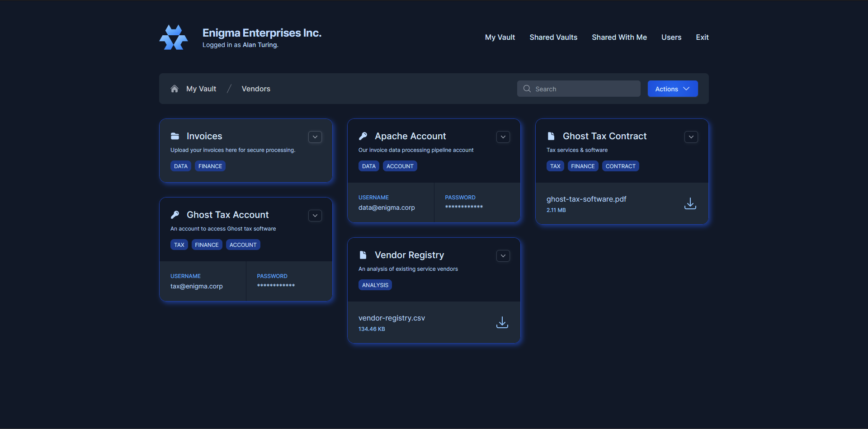Screen dimensions: 868x429
Task: Click the Enigma Enterprises Inc. title
Action: point(262,33)
